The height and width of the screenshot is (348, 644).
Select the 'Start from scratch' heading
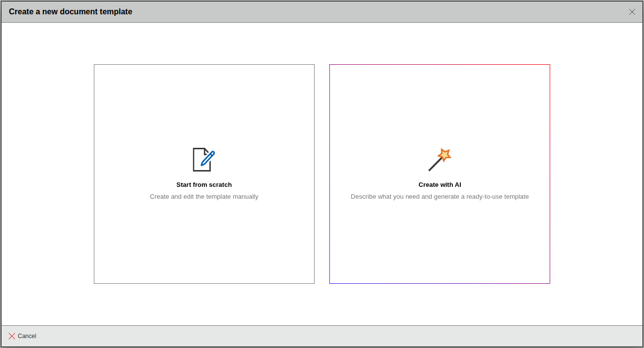pos(204,185)
